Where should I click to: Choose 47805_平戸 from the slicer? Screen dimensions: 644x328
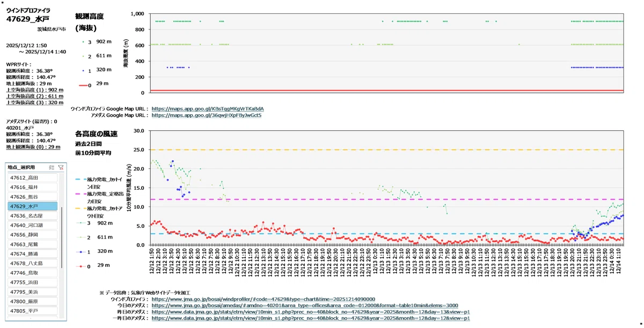[x=33, y=311]
